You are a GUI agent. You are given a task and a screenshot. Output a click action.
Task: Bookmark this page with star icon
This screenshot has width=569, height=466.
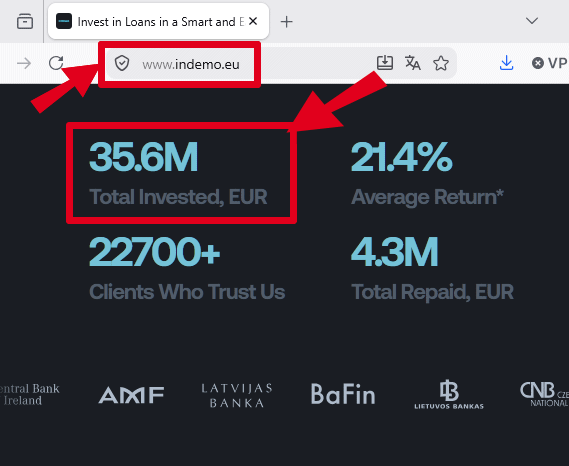(x=441, y=63)
